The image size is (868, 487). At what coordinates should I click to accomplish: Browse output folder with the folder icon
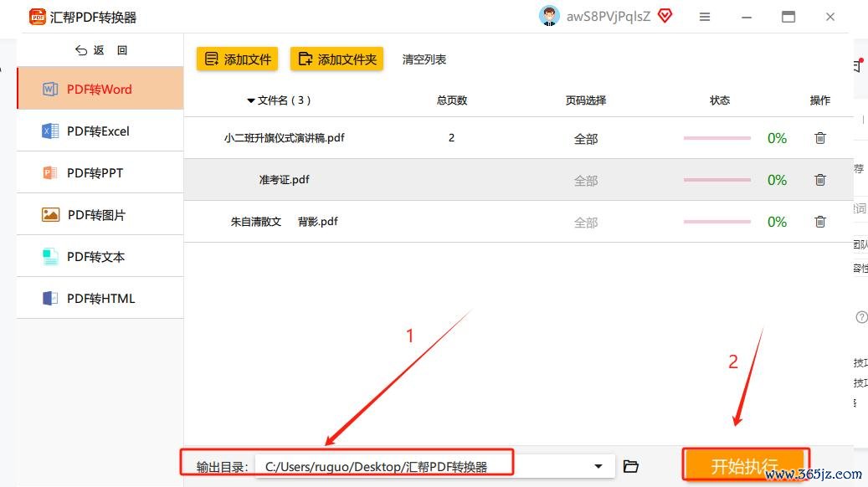631,467
